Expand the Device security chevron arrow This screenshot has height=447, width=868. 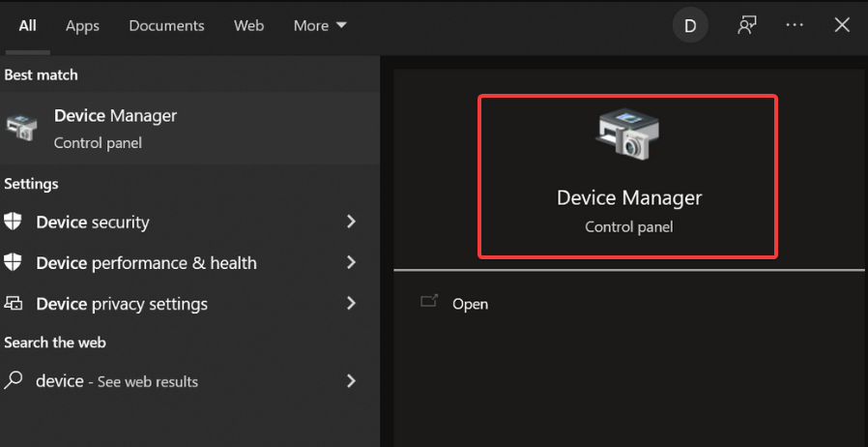pos(351,222)
